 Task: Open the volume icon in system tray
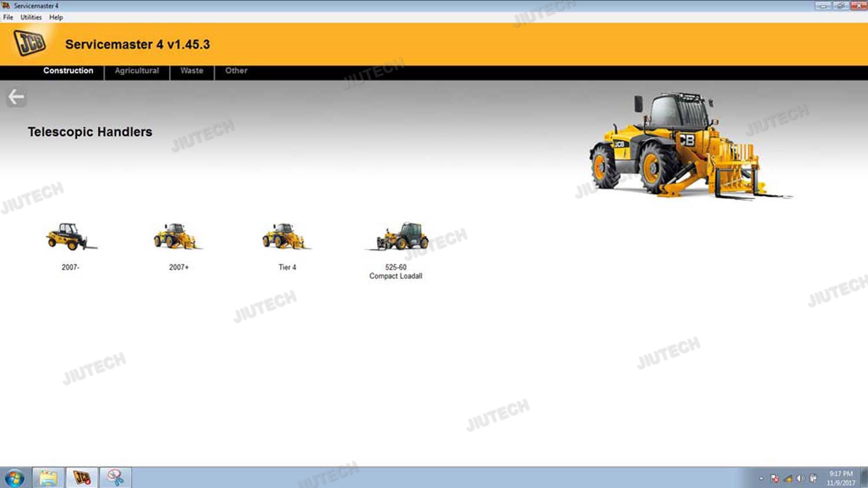click(x=800, y=479)
